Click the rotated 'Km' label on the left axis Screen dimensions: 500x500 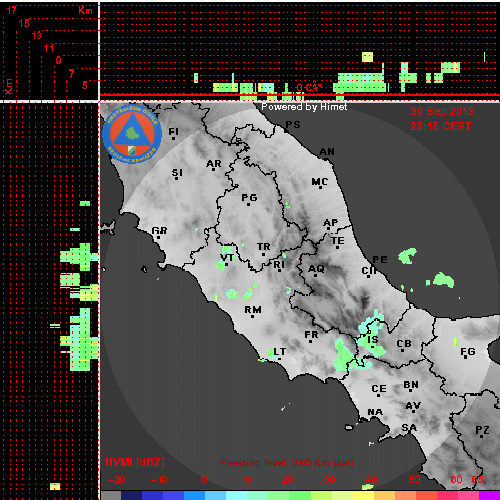tap(8, 86)
